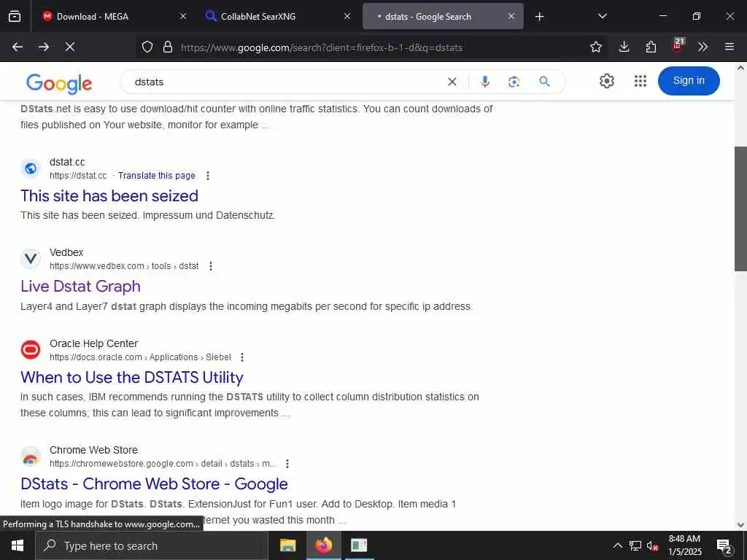The image size is (747, 560).
Task: Click the Chrome Web Store favicon
Action: point(31,456)
